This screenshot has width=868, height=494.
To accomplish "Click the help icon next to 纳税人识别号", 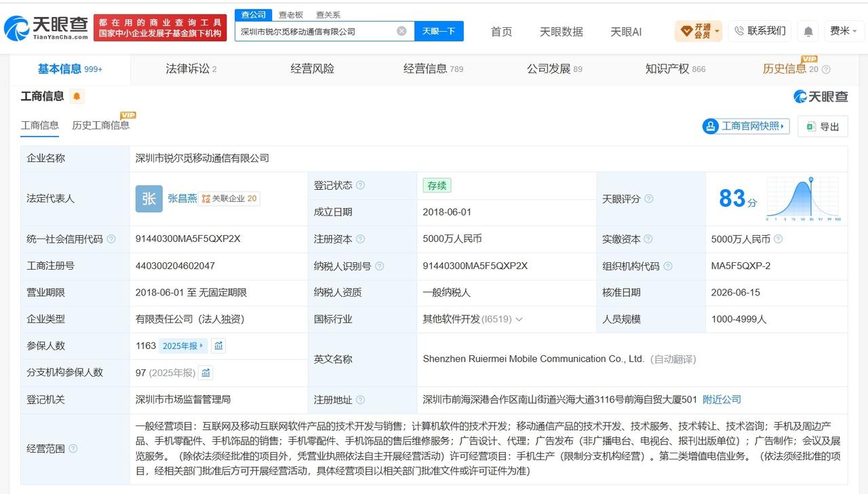I will click(379, 266).
